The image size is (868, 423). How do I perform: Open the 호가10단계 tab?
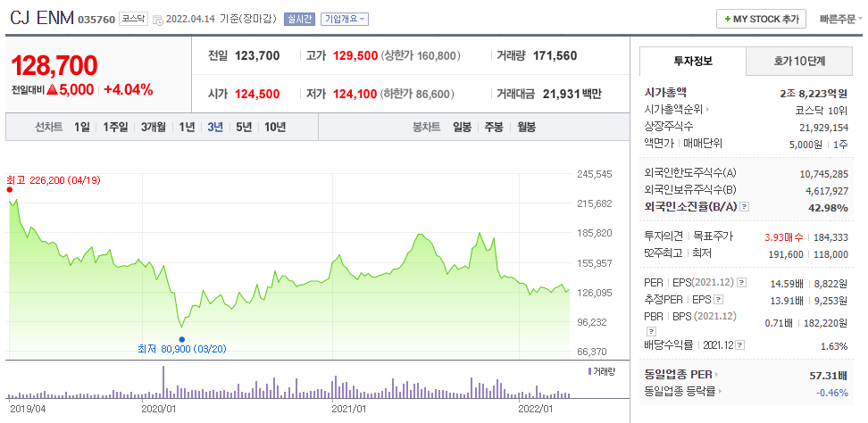pyautogui.click(x=799, y=62)
